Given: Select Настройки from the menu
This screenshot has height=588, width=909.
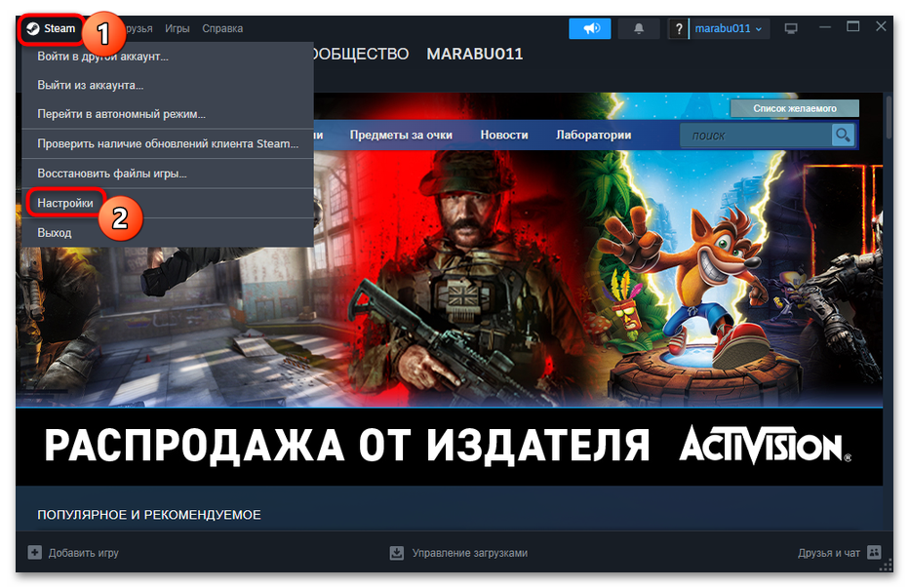Looking at the screenshot, I should point(66,202).
